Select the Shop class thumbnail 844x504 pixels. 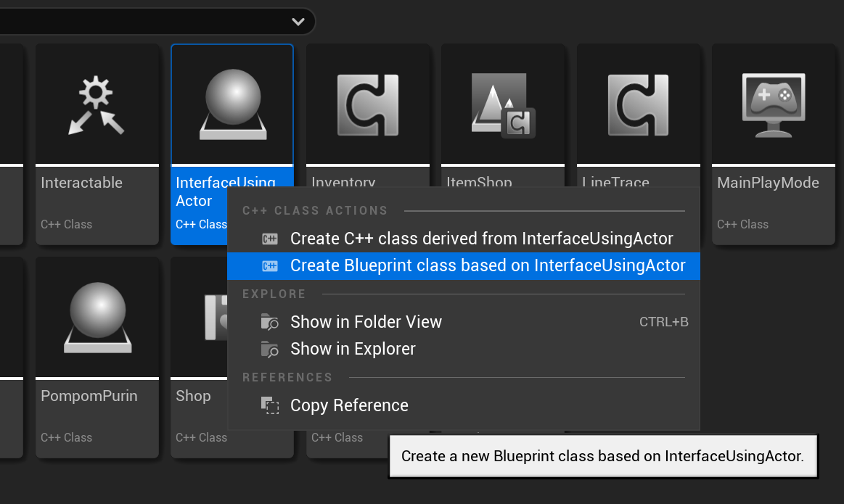[x=199, y=318]
